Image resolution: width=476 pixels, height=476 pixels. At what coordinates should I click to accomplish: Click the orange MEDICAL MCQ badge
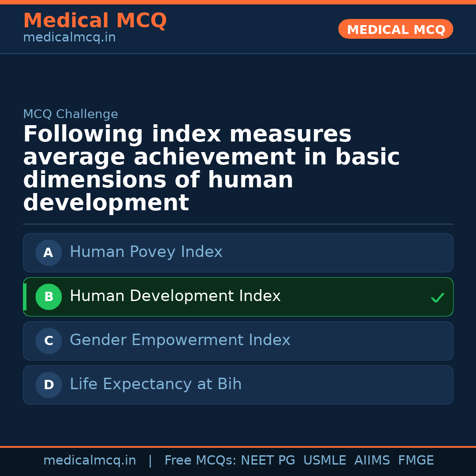click(396, 29)
